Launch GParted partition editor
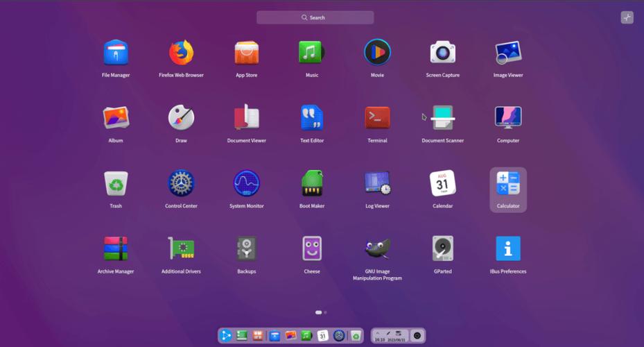Screen dimensions: 644x347 click(x=443, y=248)
